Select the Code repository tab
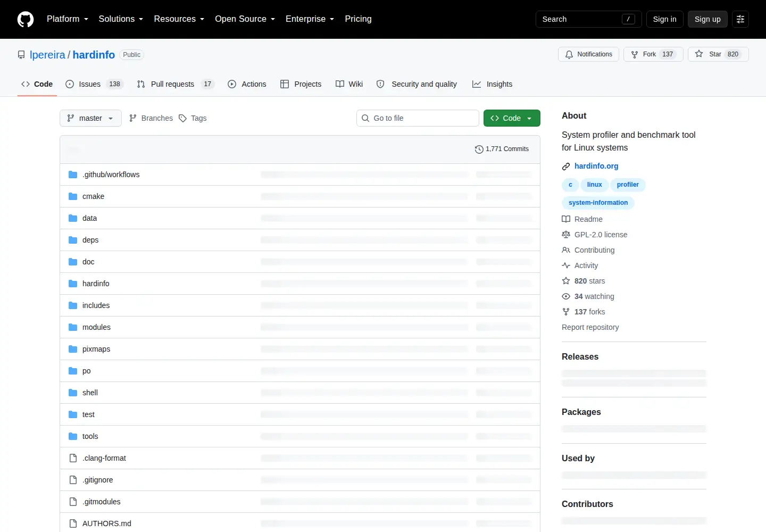The height and width of the screenshot is (532, 766). coord(37,84)
